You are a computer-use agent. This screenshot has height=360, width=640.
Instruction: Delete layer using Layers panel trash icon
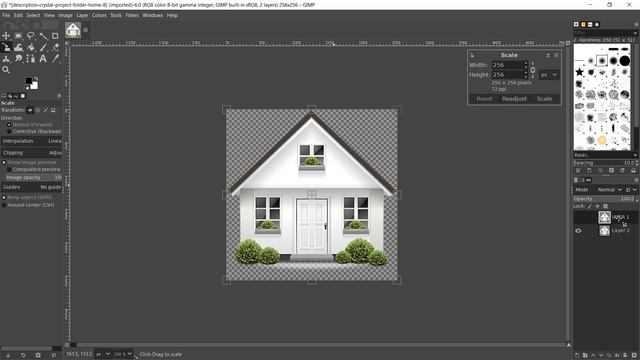click(x=634, y=356)
